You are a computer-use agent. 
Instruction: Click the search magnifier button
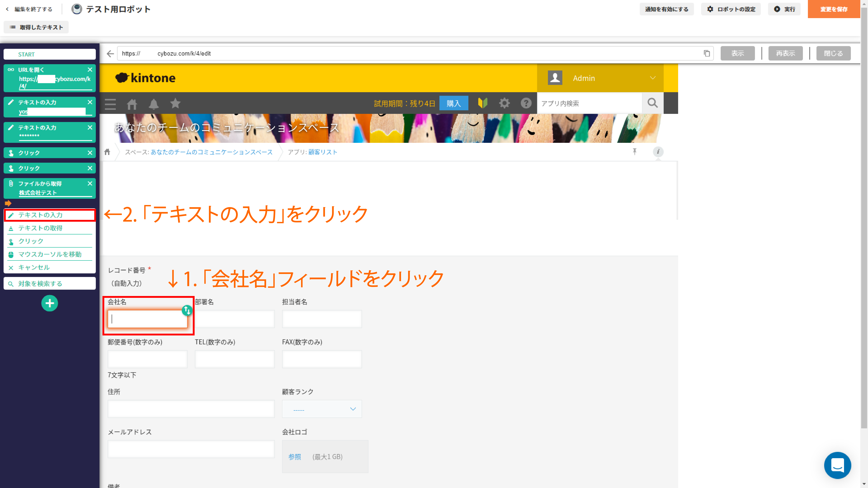point(653,103)
